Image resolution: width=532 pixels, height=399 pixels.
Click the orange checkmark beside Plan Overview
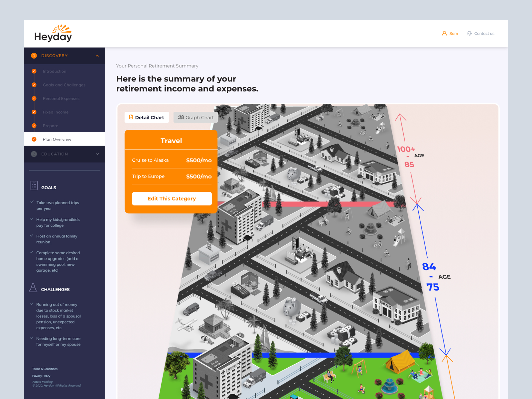point(34,139)
